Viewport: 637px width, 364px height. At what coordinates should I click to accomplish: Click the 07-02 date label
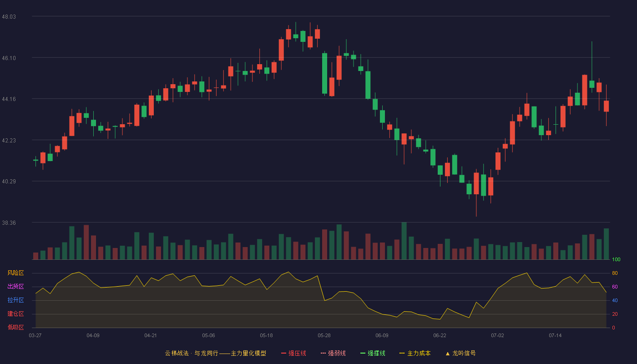point(497,335)
